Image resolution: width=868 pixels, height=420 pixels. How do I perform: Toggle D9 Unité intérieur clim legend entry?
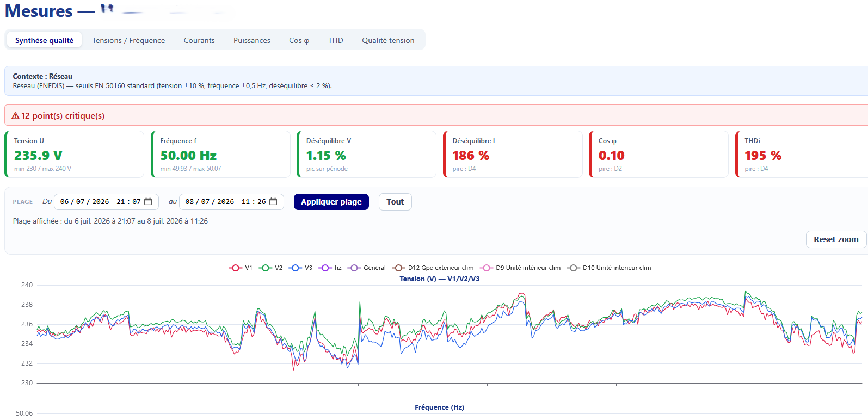coord(520,268)
